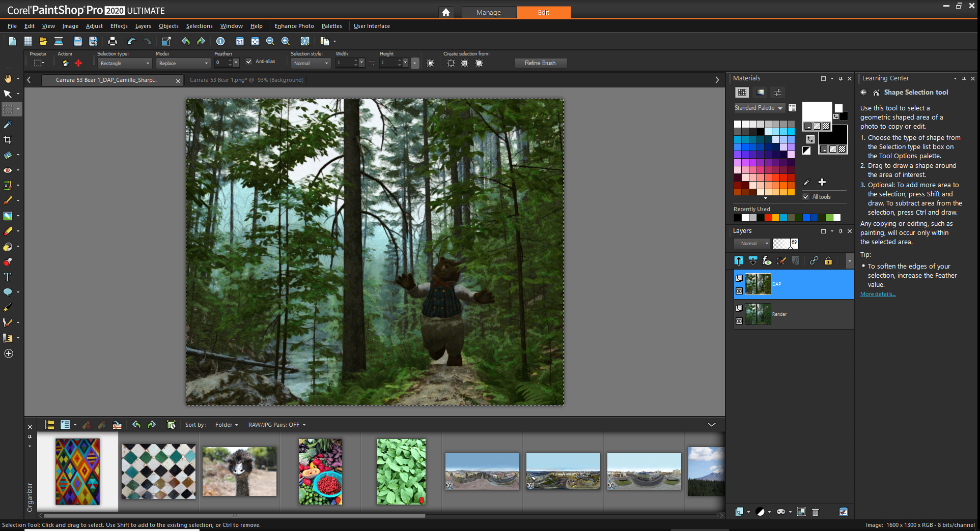The width and height of the screenshot is (980, 531).
Task: Open the Effects menu
Action: coord(119,26)
